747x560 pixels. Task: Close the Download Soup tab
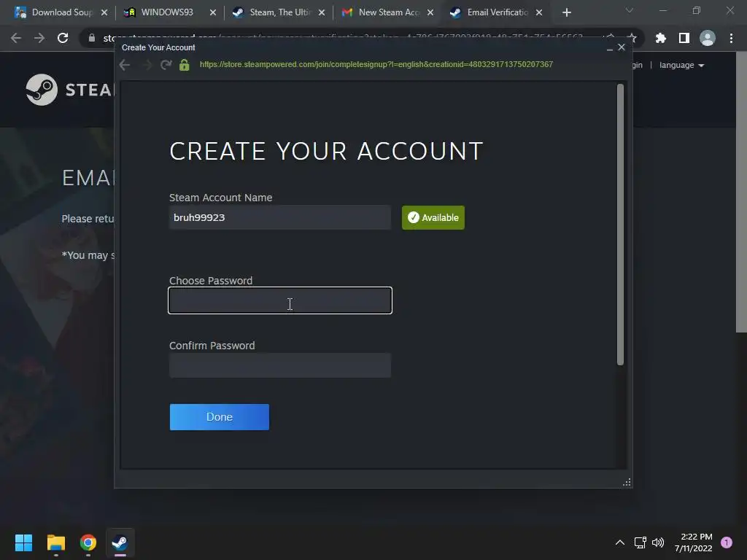(104, 12)
